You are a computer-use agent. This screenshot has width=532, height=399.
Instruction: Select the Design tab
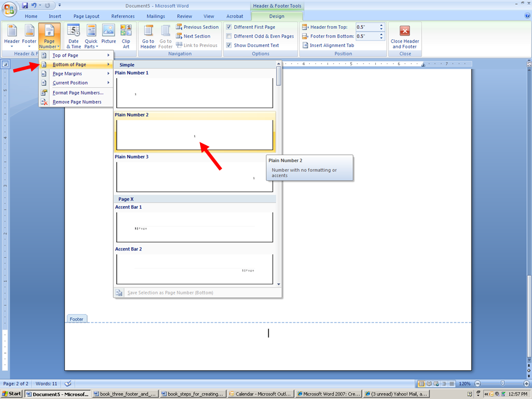click(277, 16)
